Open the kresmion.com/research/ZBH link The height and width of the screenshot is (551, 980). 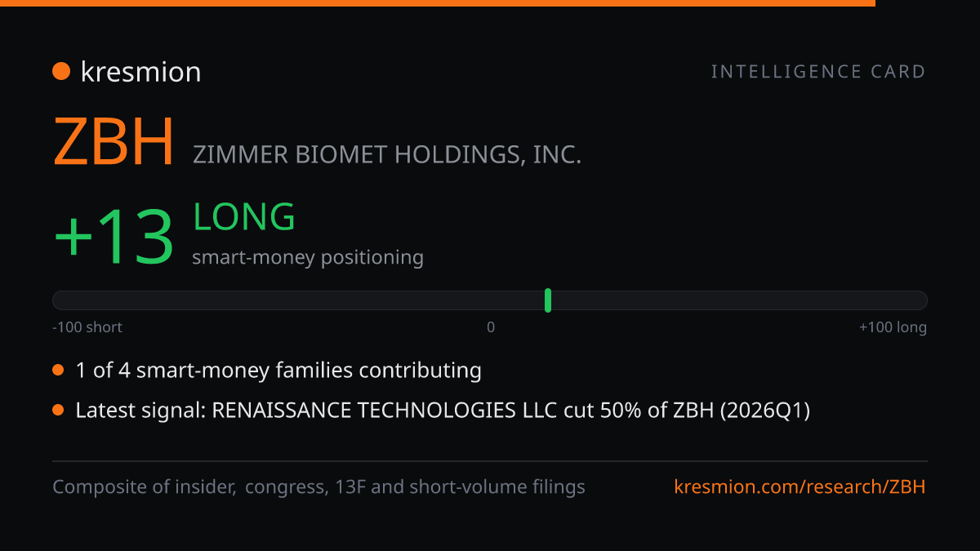point(800,487)
